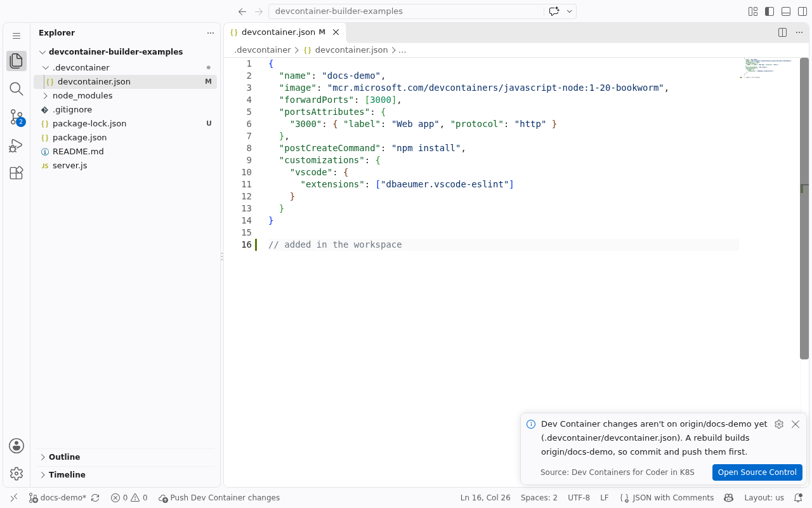Click the synchronize changes icon beside docs-demo
This screenshot has height=508, width=812.
(95, 498)
